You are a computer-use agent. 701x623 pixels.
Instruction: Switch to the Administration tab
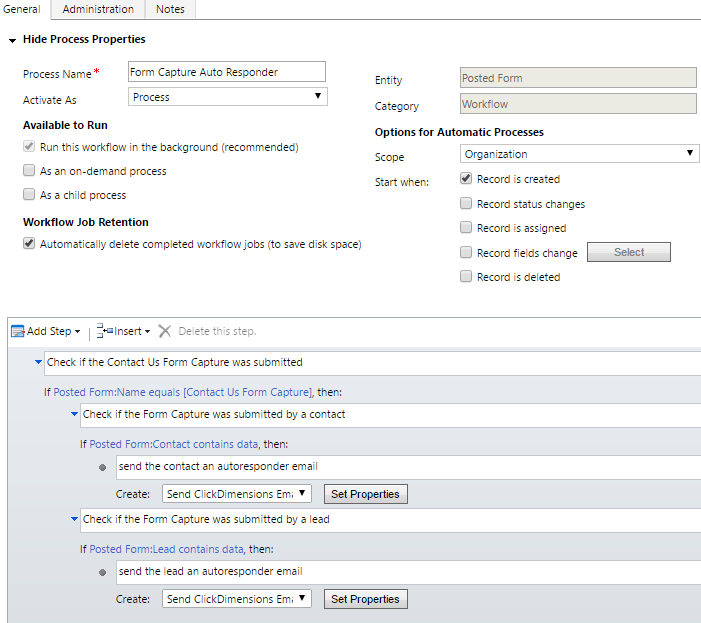(98, 9)
